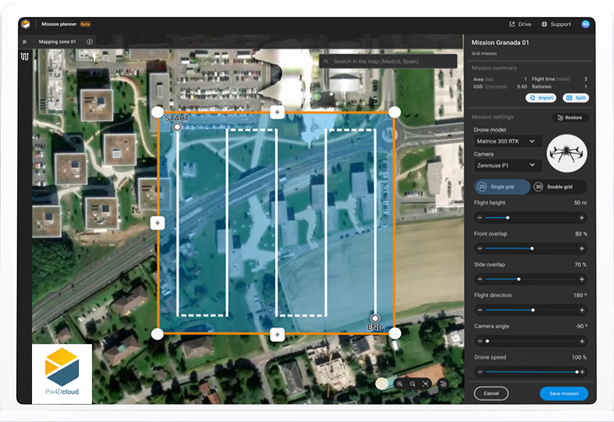Click the Side overlap slider handle

(519, 280)
